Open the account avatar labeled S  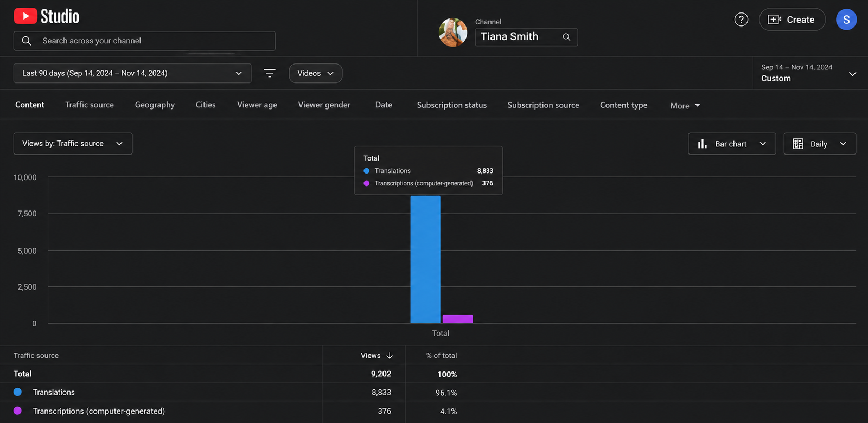click(846, 20)
